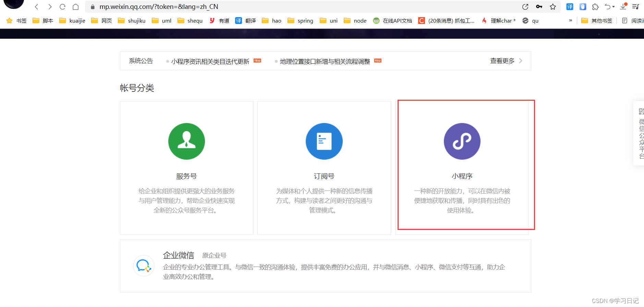The image size is (644, 307).
Task: Bookmark this page with the star icon
Action: [553, 7]
